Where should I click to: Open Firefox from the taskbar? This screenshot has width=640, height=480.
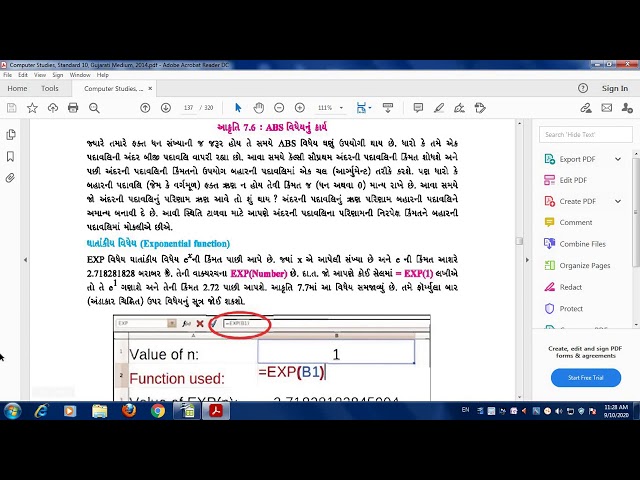coord(129,411)
